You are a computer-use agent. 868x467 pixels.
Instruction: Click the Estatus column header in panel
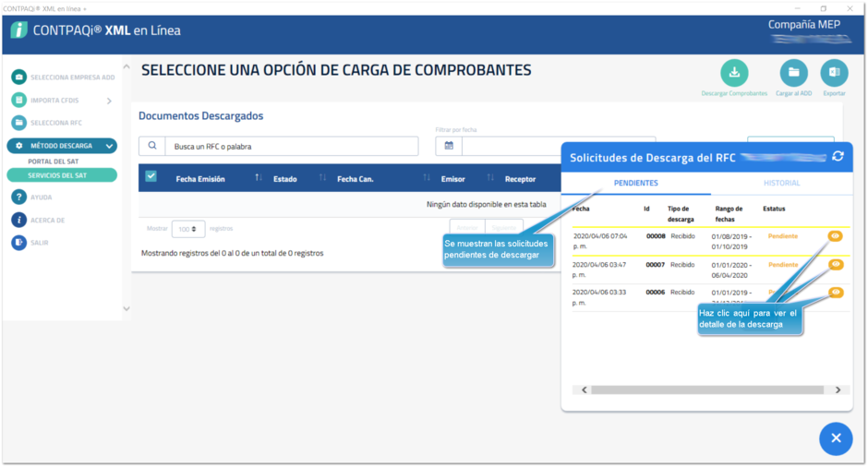point(774,209)
